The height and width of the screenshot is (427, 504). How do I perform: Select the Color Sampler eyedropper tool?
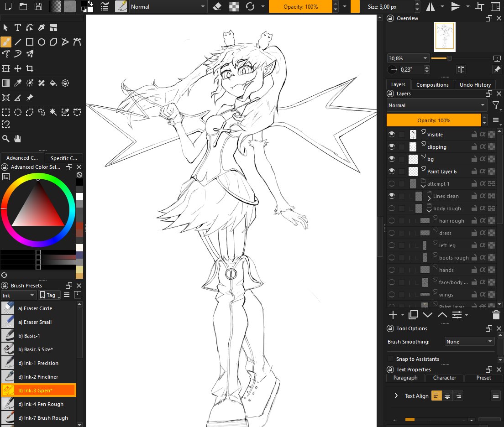[18, 83]
